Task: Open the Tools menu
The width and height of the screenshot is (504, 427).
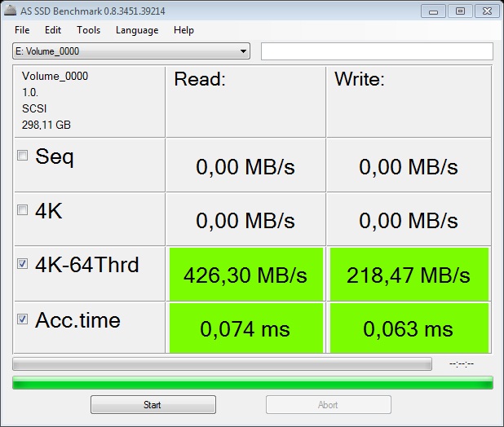Action: click(88, 30)
